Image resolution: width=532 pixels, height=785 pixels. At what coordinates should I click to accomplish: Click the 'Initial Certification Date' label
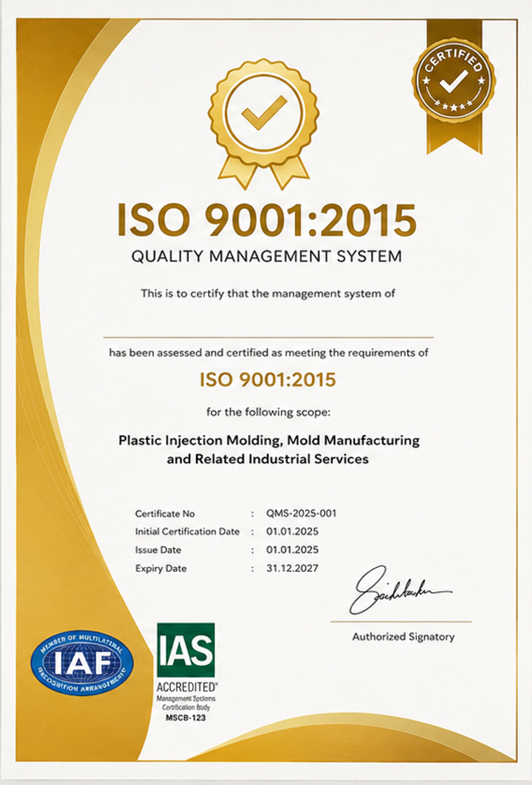coord(187,532)
